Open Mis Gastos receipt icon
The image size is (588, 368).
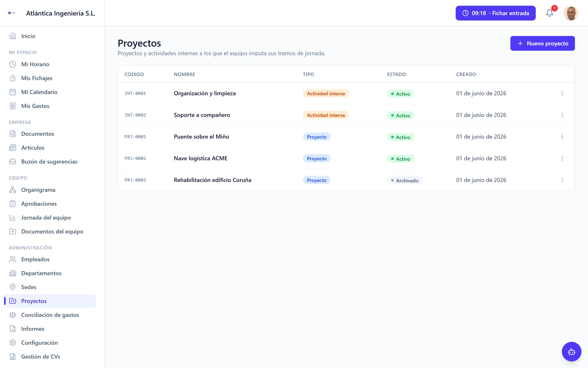point(13,106)
